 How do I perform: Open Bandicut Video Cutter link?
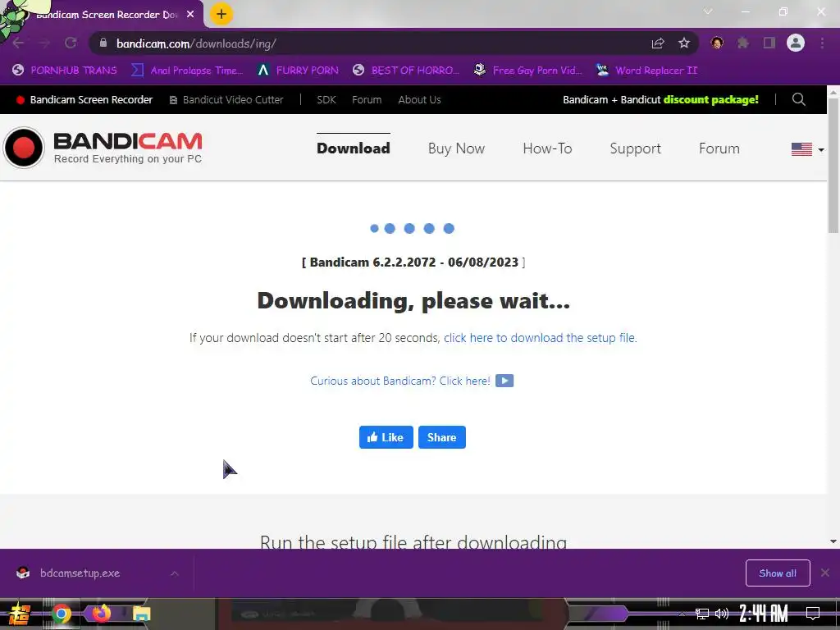pyautogui.click(x=226, y=99)
